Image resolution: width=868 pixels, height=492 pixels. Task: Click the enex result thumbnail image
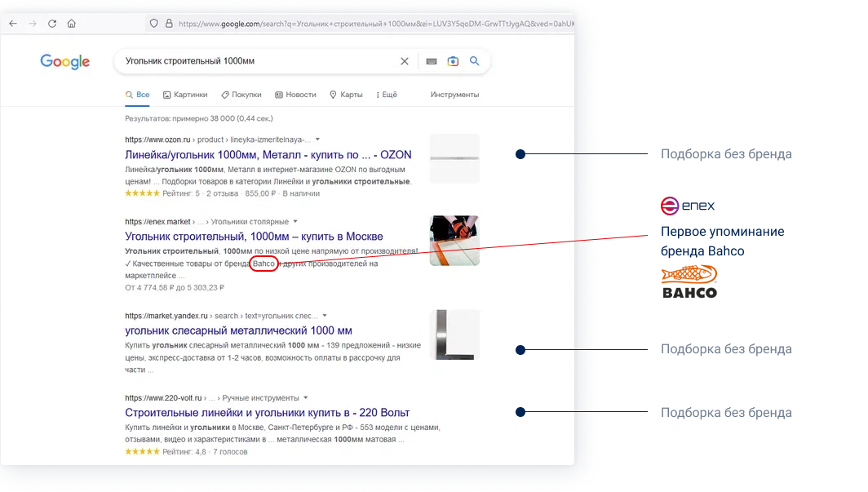click(x=454, y=241)
